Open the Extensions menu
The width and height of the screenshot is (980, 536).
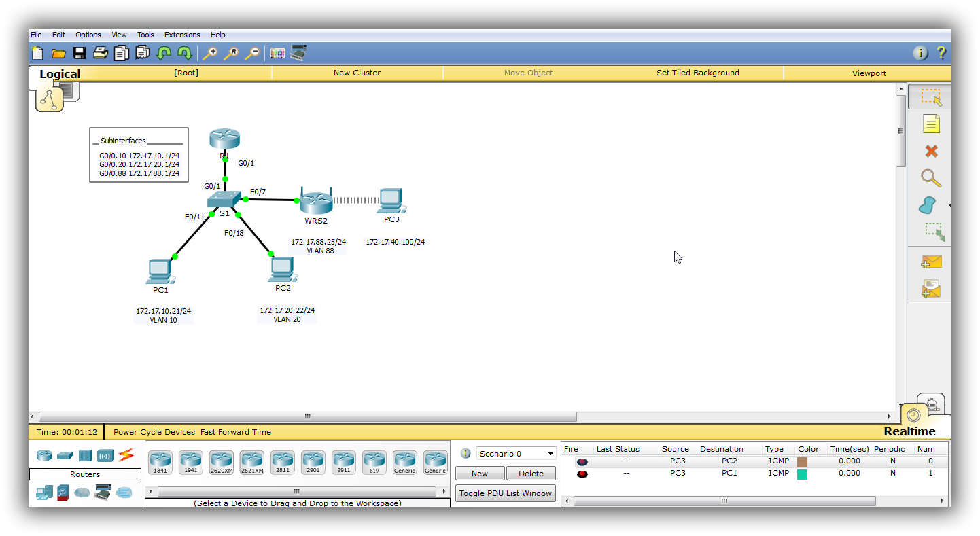(181, 35)
